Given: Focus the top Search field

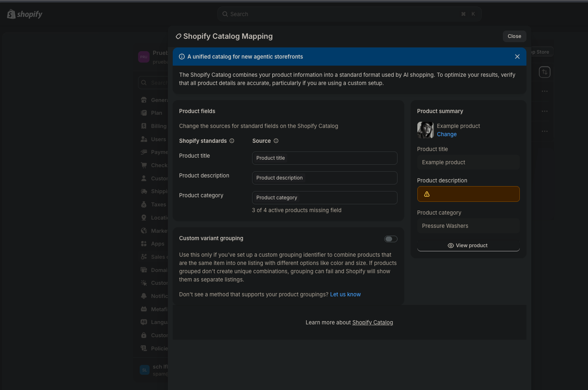Looking at the screenshot, I should pos(349,14).
